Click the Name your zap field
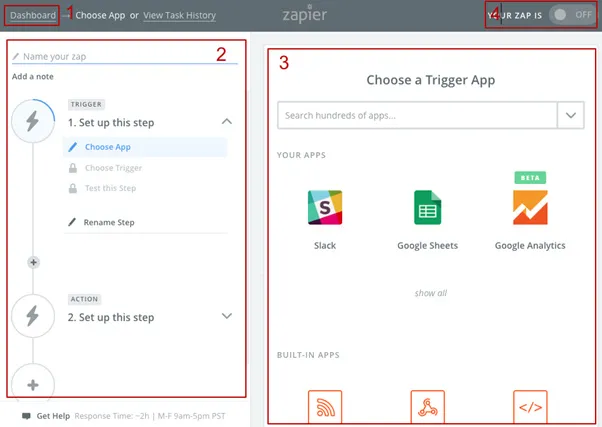 pyautogui.click(x=125, y=56)
